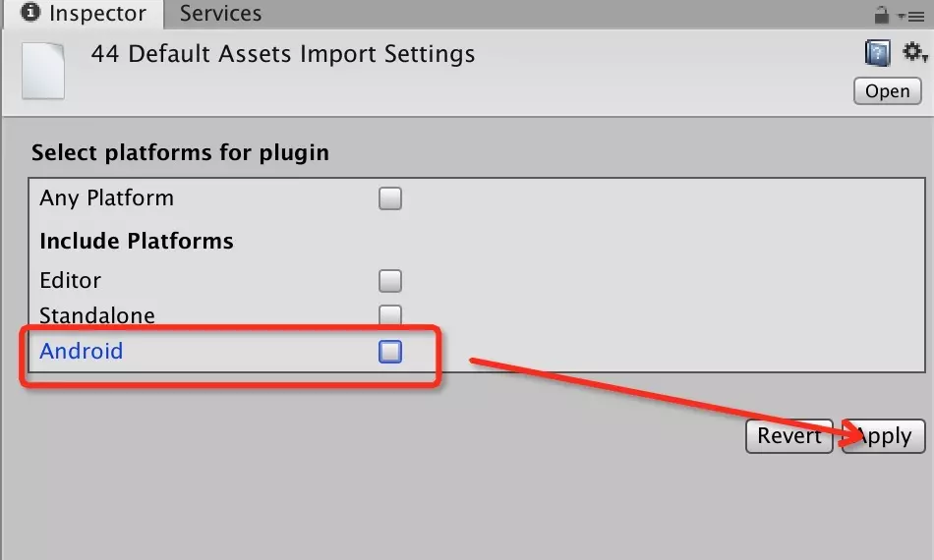Check the Standalone platform checkbox
Viewport: 934px width, 560px height.
pyautogui.click(x=390, y=315)
